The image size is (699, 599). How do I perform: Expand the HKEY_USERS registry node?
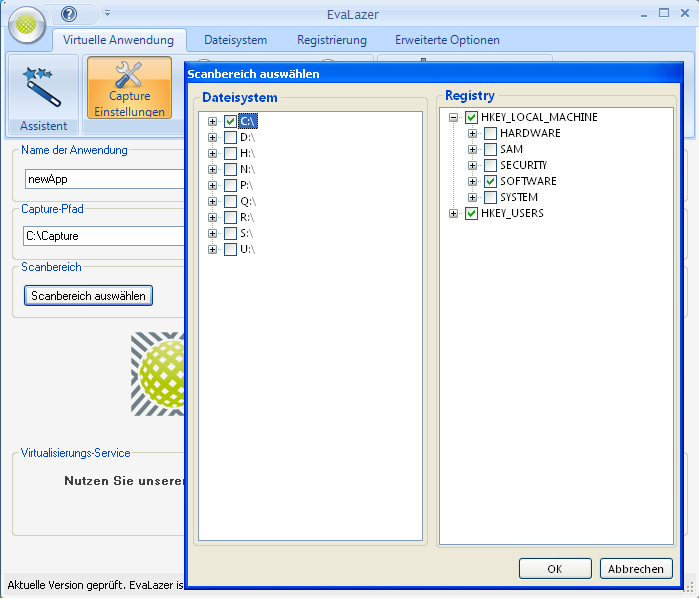tap(454, 213)
